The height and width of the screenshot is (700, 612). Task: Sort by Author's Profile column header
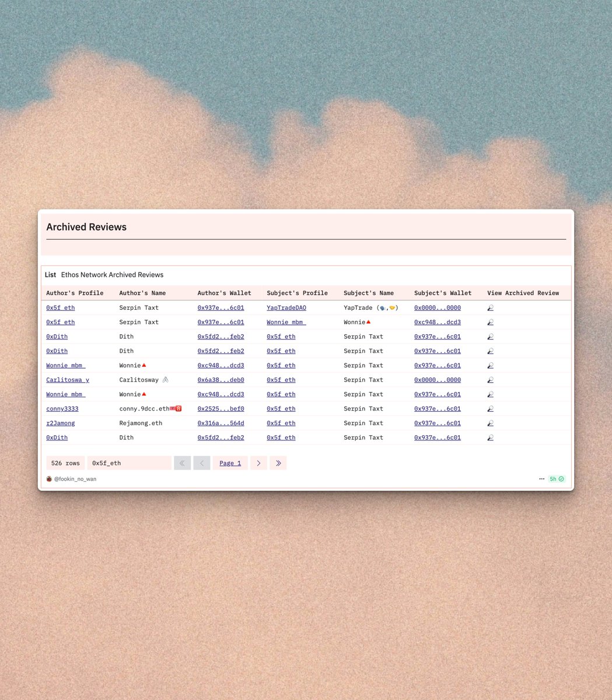(75, 293)
